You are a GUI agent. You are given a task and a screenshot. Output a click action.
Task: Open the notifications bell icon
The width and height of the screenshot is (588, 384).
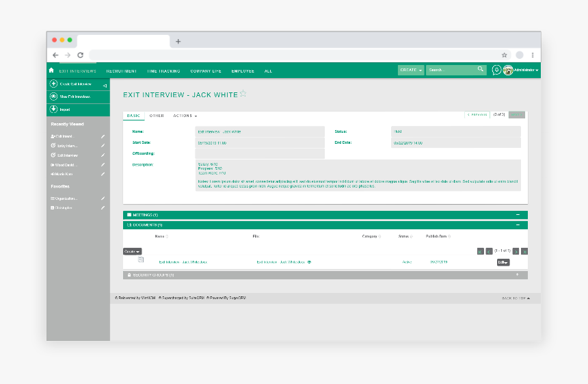point(496,70)
